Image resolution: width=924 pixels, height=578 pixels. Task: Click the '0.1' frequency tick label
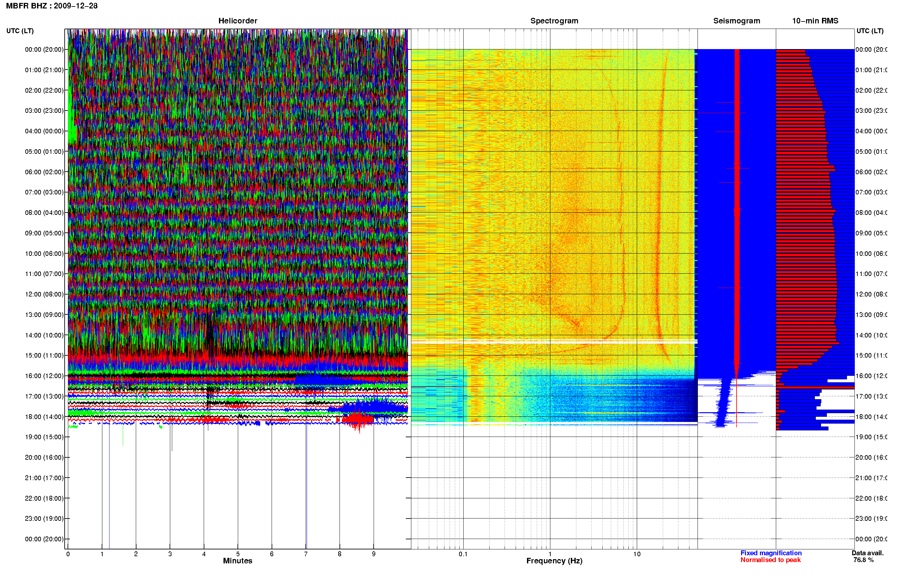(x=463, y=554)
